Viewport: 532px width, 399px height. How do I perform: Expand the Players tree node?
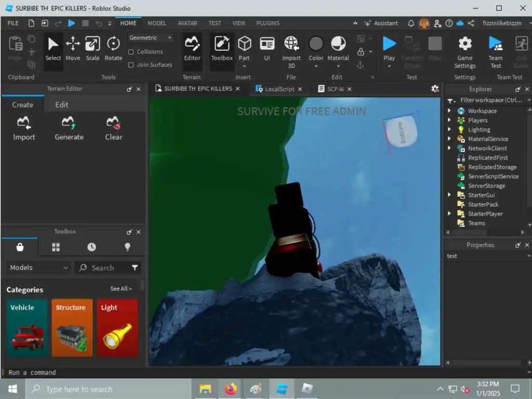pyautogui.click(x=449, y=120)
